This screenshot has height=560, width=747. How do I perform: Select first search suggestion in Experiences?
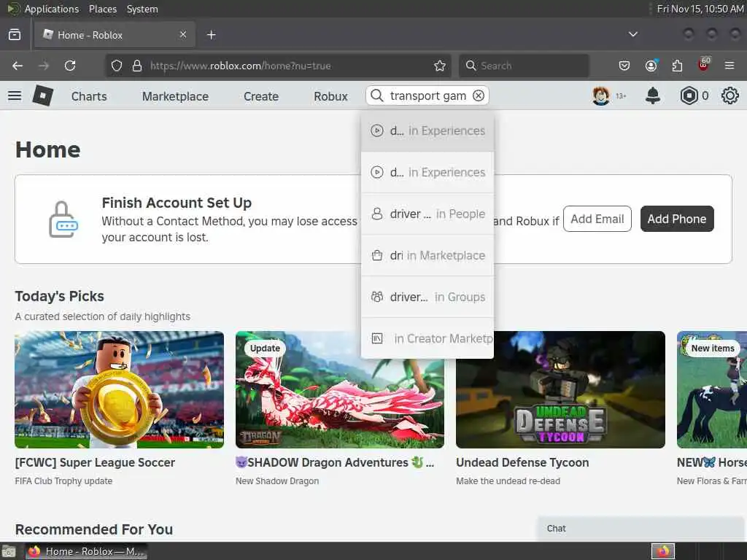(427, 131)
